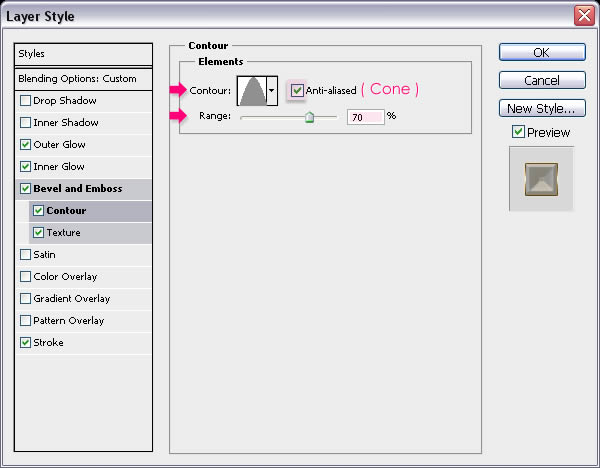This screenshot has height=468, width=600.
Task: Enable the Drop Shadow checkbox
Action: [25, 101]
